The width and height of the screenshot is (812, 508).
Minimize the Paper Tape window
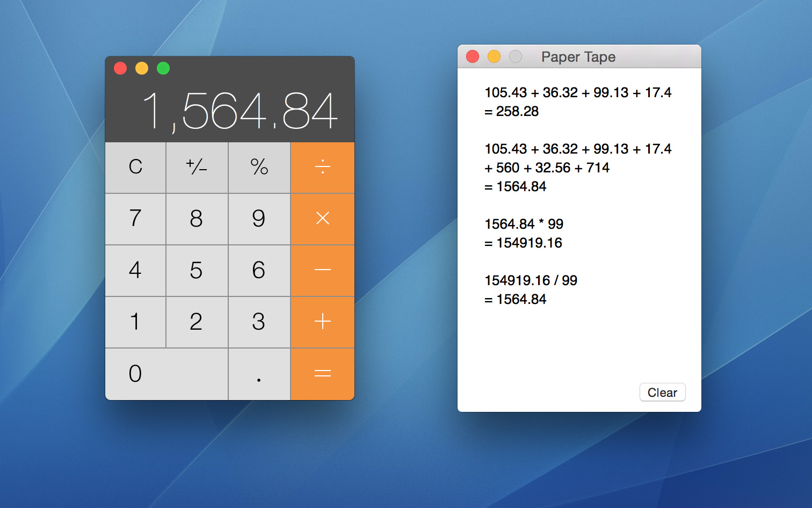tap(494, 56)
